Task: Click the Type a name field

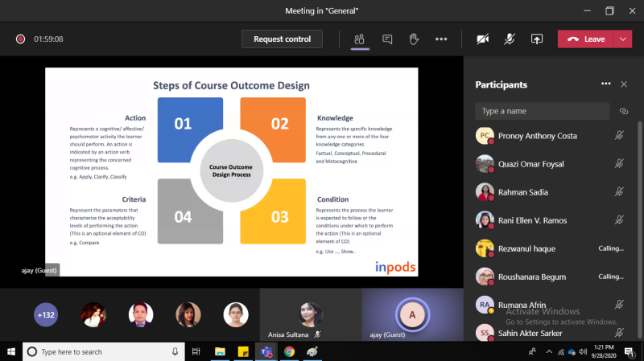Action: tap(543, 111)
